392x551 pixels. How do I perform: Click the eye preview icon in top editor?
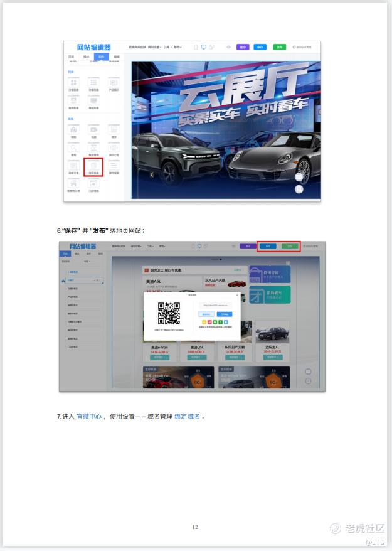[x=228, y=47]
